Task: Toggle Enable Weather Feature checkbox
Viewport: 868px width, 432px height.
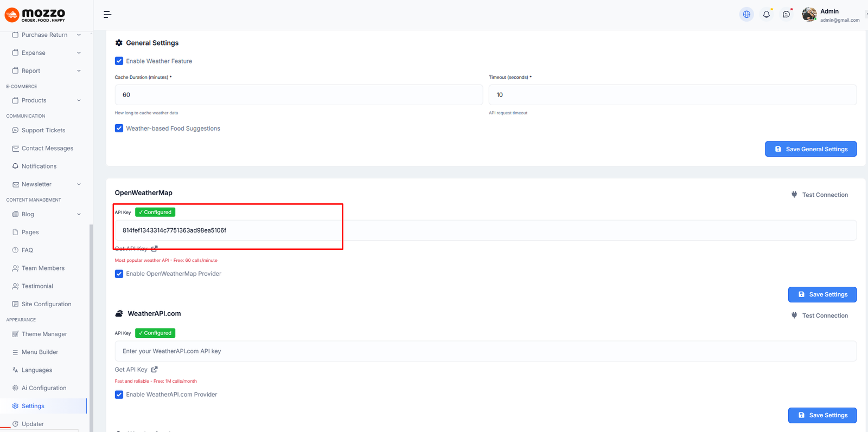Action: point(119,61)
